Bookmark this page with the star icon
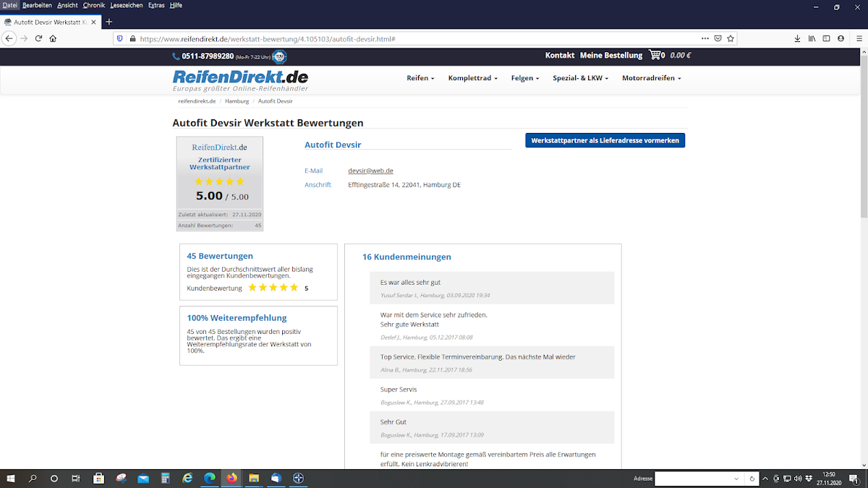 731,38
